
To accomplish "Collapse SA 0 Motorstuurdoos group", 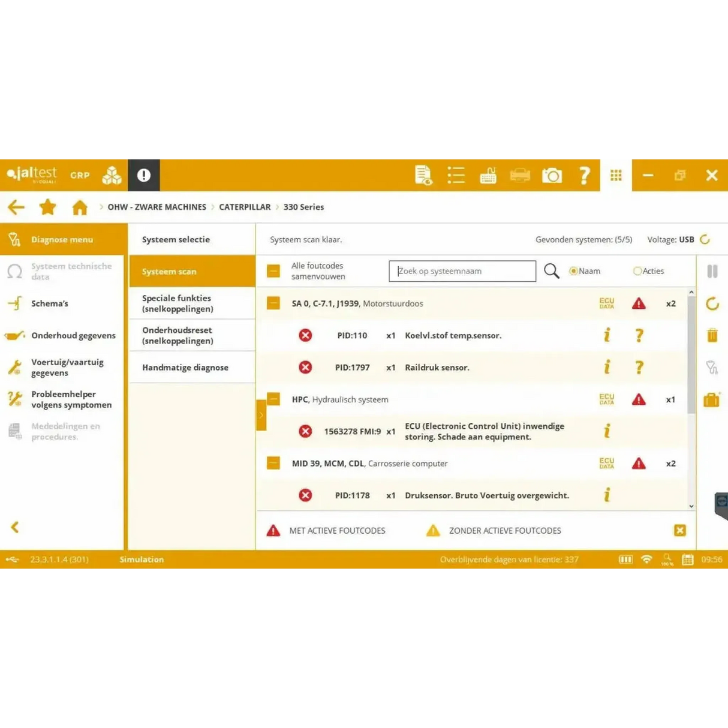I will pos(273,303).
